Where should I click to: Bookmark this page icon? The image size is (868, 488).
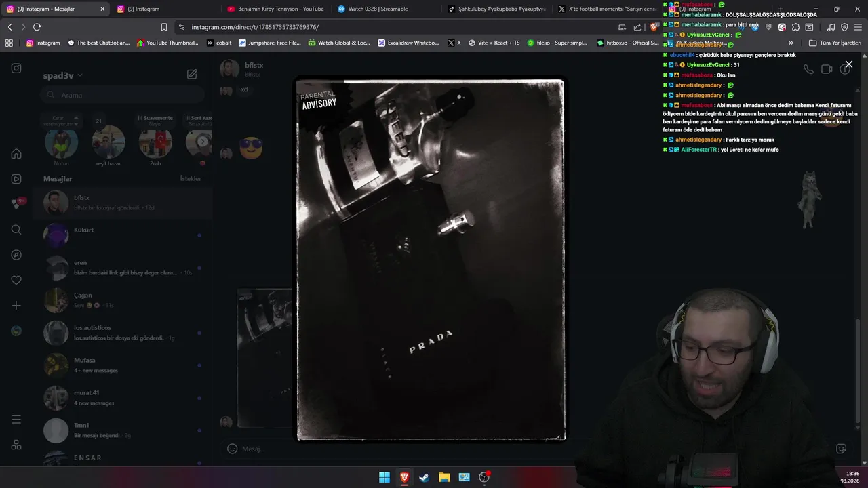(x=164, y=27)
